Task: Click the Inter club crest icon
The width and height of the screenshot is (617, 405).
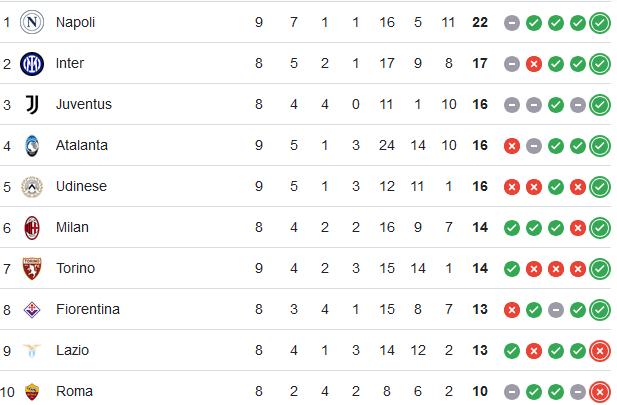Action: point(32,63)
